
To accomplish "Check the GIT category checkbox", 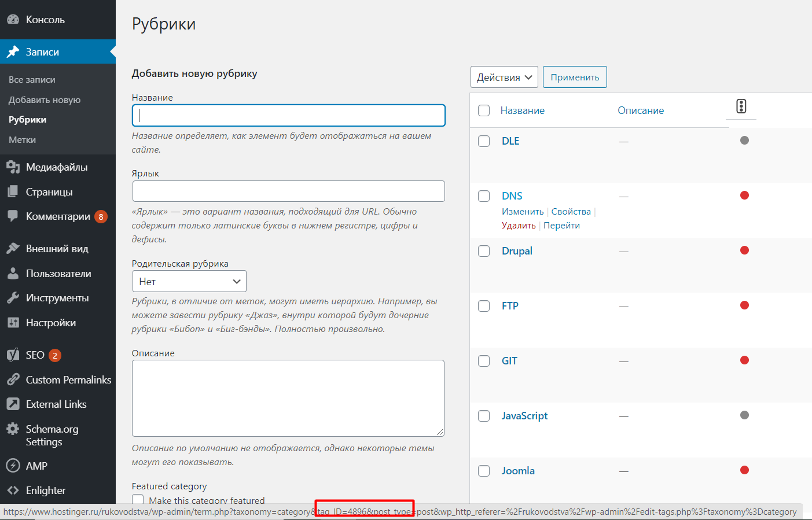I will 484,361.
